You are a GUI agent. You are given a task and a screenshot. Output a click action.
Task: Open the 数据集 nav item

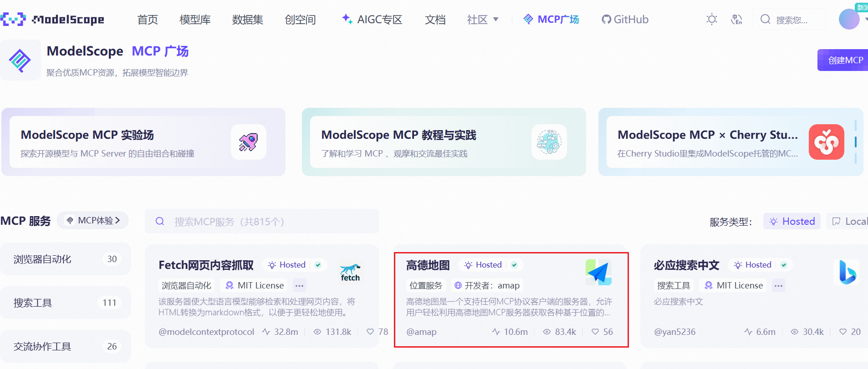click(247, 20)
